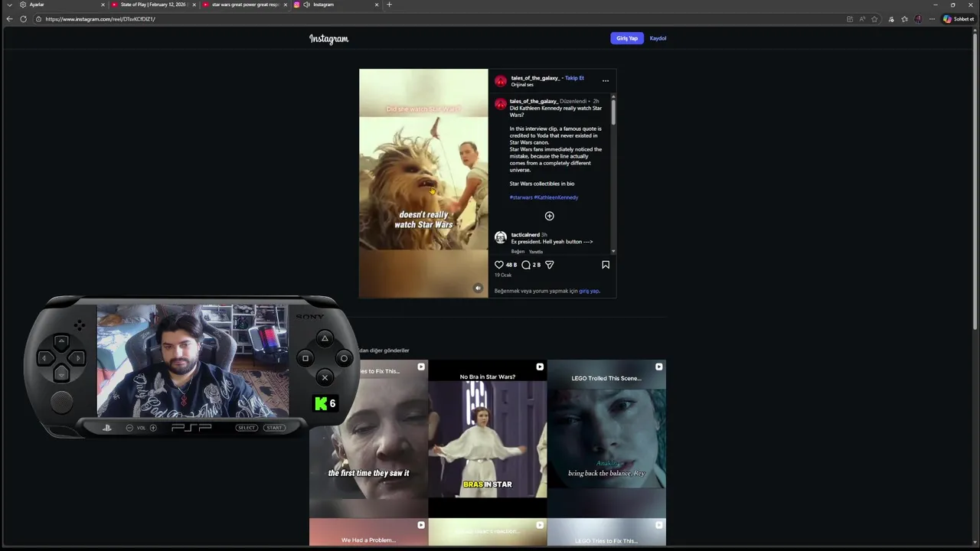This screenshot has width=980, height=551.
Task: Select the Instagram browser tab
Action: 337,5
